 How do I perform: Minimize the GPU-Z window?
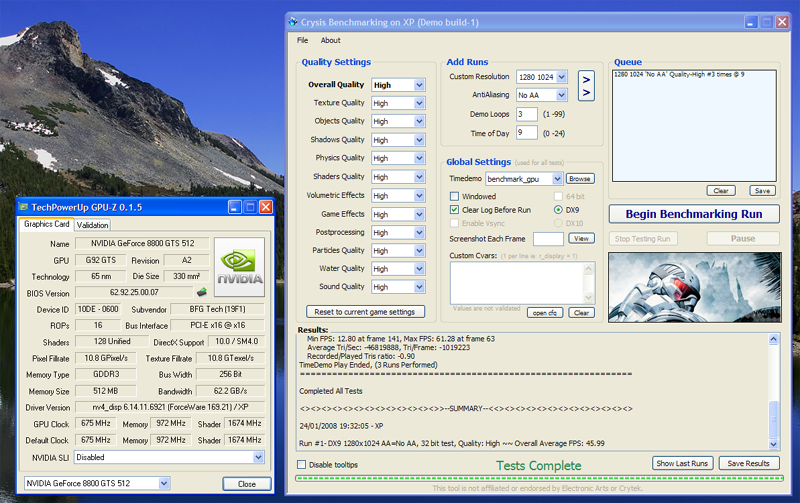coord(235,207)
